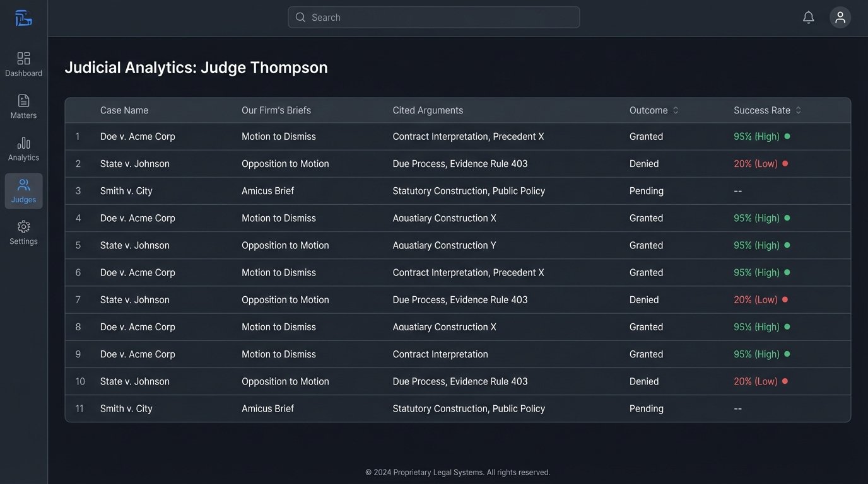Click the 95% (High) success rate on row 1
The width and height of the screenshot is (868, 484).
[757, 135]
